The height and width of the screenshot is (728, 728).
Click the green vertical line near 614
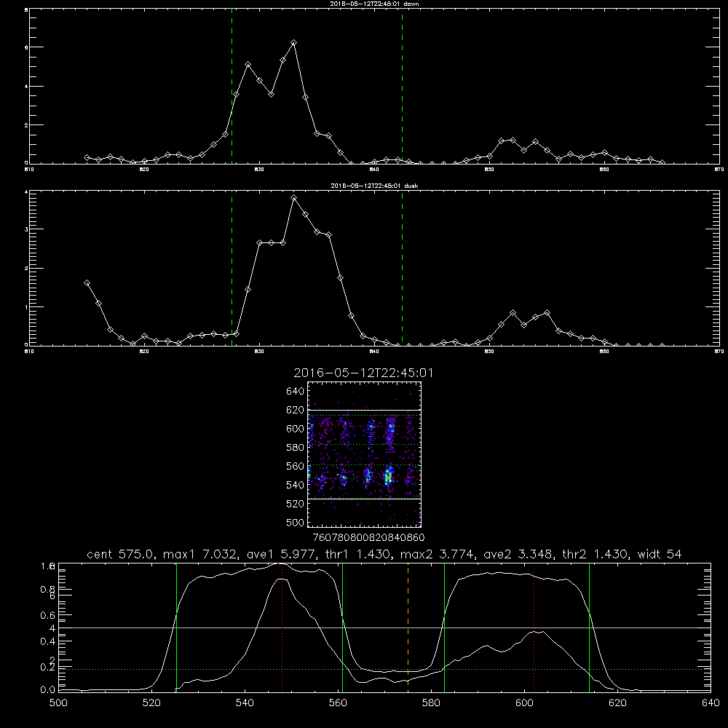[589, 628]
